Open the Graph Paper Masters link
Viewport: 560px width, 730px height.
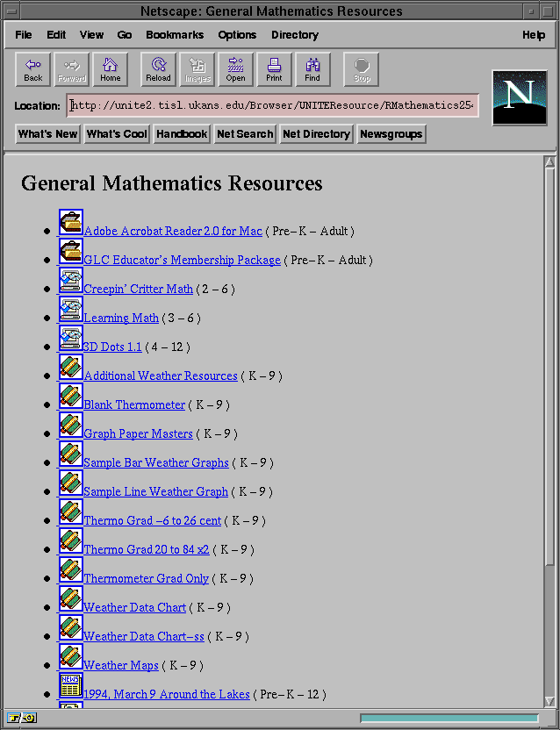138,433
